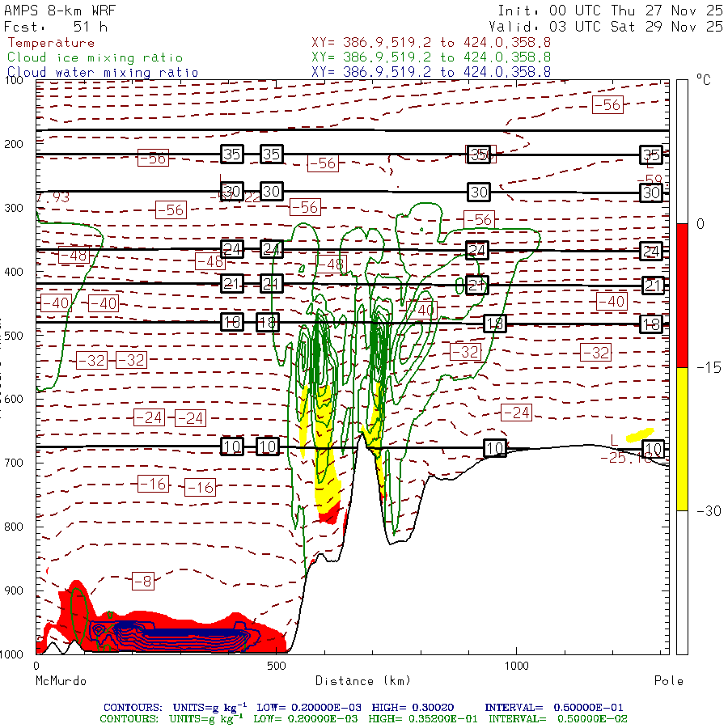The width and height of the screenshot is (728, 728).
Task: Click the '-15' colorbar tick label
Action: 709,368
